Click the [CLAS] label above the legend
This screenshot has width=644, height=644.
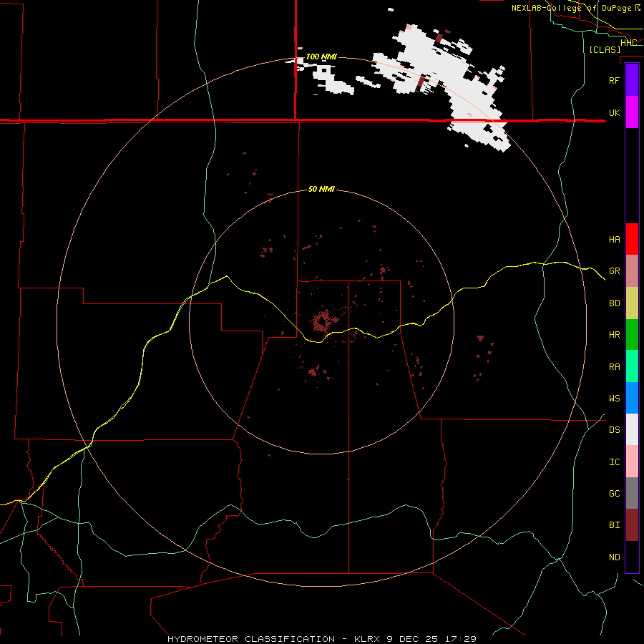click(605, 49)
